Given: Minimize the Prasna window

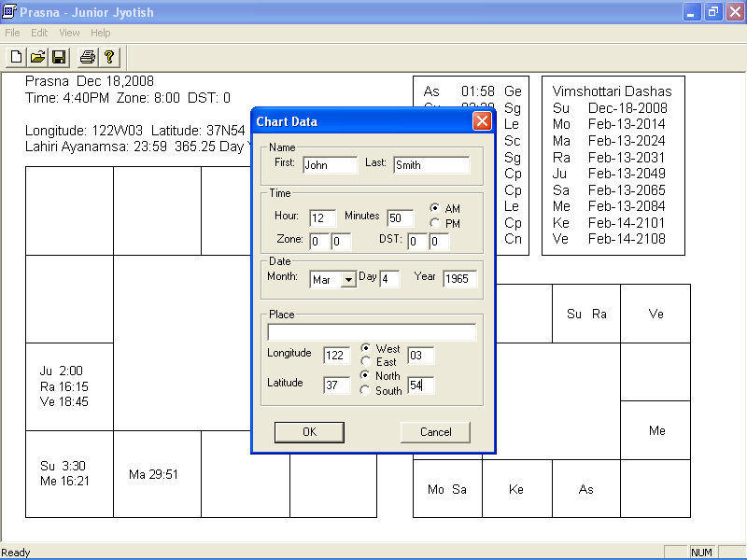Looking at the screenshot, I should (x=691, y=11).
